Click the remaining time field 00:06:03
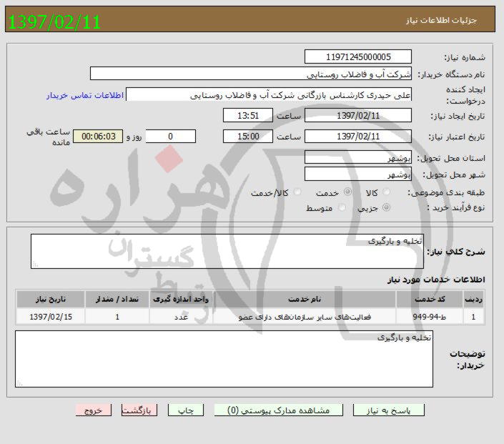The height and width of the screenshot is (444, 504). (98, 137)
